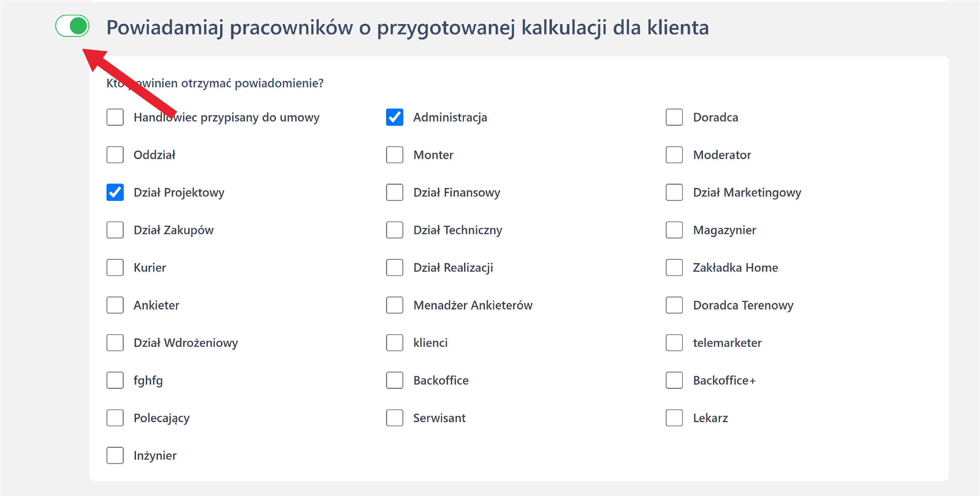Select the Dział Marketingowy checkbox
The height and width of the screenshot is (496, 980).
(x=674, y=192)
